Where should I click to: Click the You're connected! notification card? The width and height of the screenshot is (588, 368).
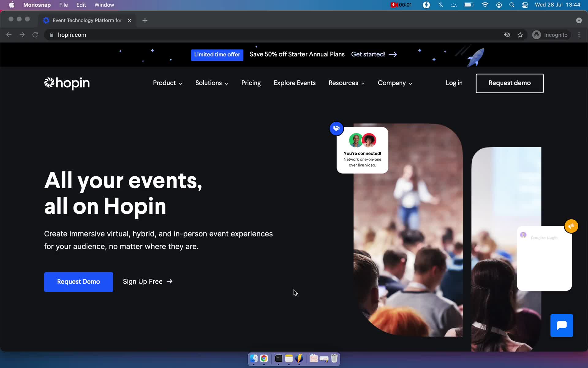362,150
